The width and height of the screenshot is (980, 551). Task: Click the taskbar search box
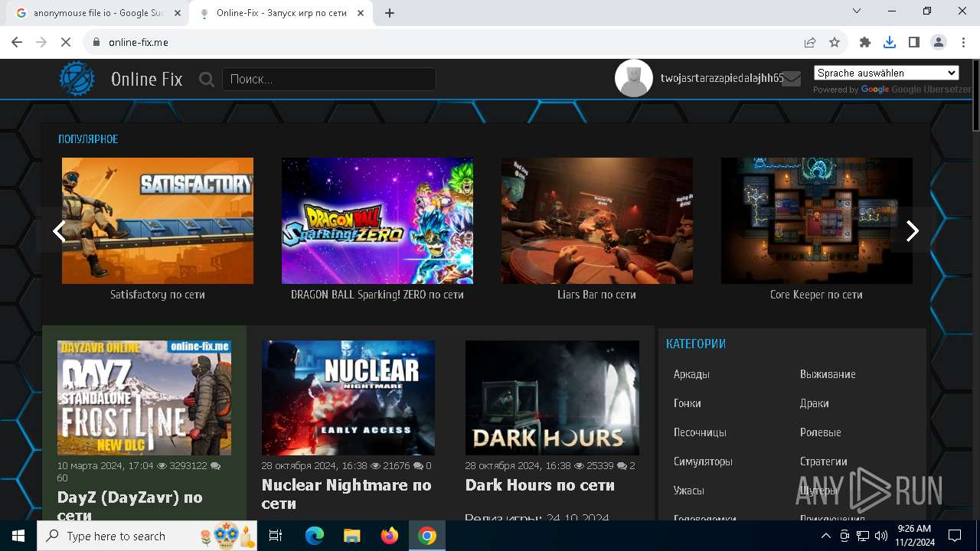147,536
